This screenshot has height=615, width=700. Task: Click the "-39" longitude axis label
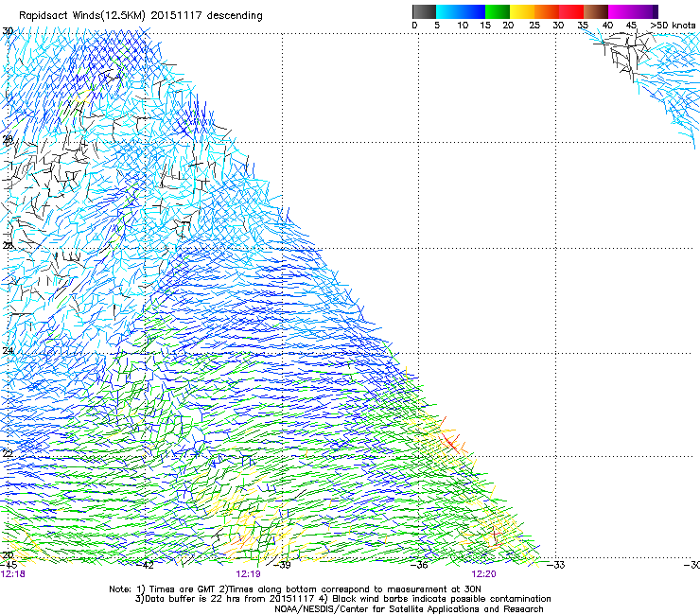(282, 565)
